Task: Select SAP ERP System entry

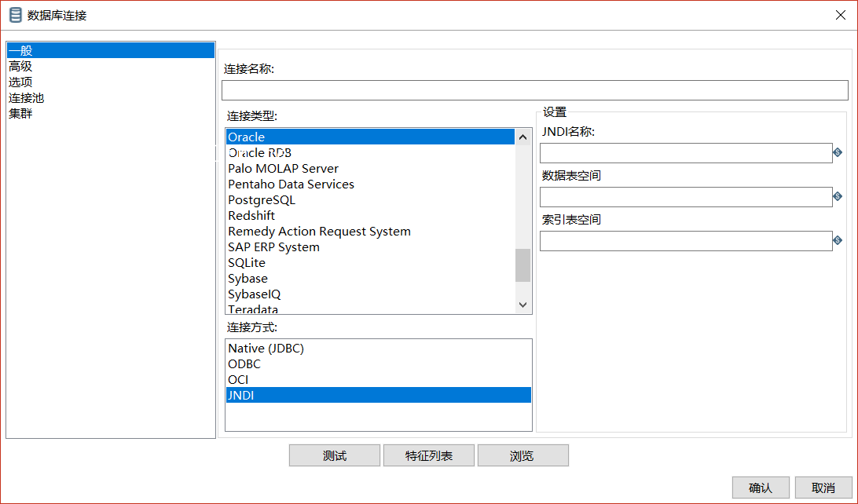Action: coord(370,247)
